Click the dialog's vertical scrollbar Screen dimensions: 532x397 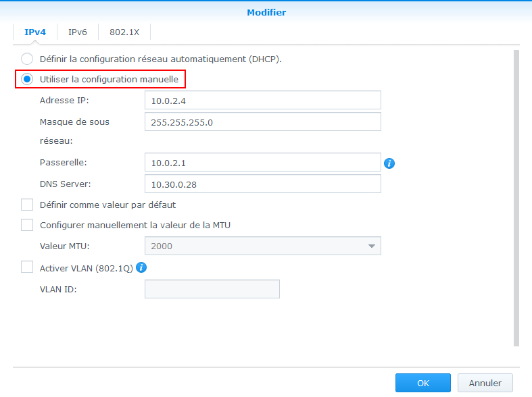pos(516,198)
